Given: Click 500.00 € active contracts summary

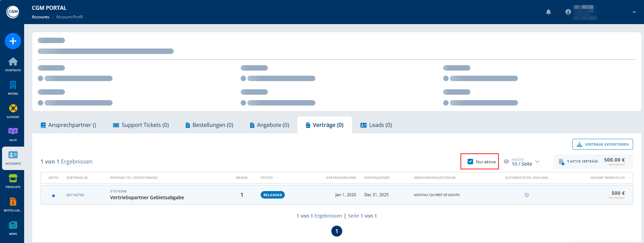Looking at the screenshot, I should [614, 160].
